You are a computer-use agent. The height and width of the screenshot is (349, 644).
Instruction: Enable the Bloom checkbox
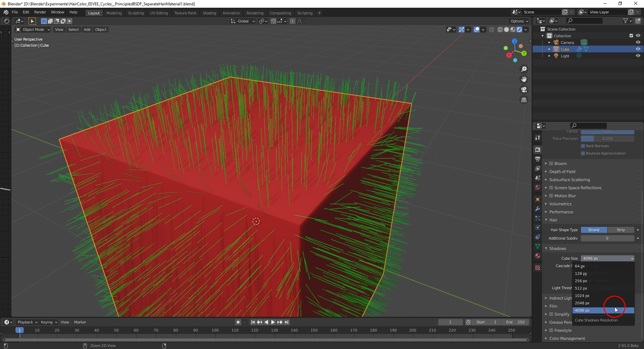click(551, 163)
